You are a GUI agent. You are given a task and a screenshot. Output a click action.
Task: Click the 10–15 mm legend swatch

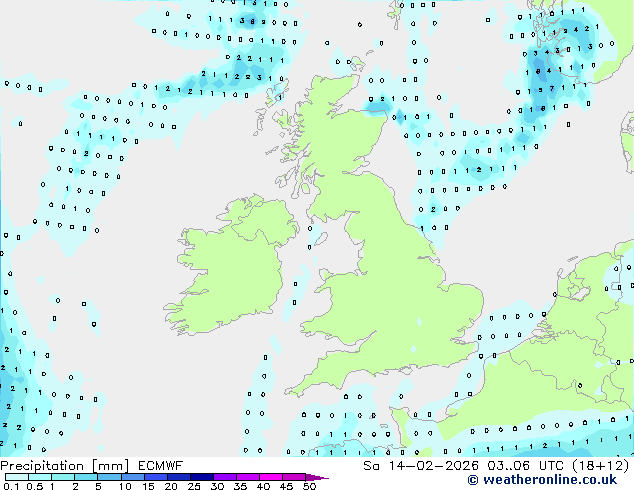tap(133, 477)
